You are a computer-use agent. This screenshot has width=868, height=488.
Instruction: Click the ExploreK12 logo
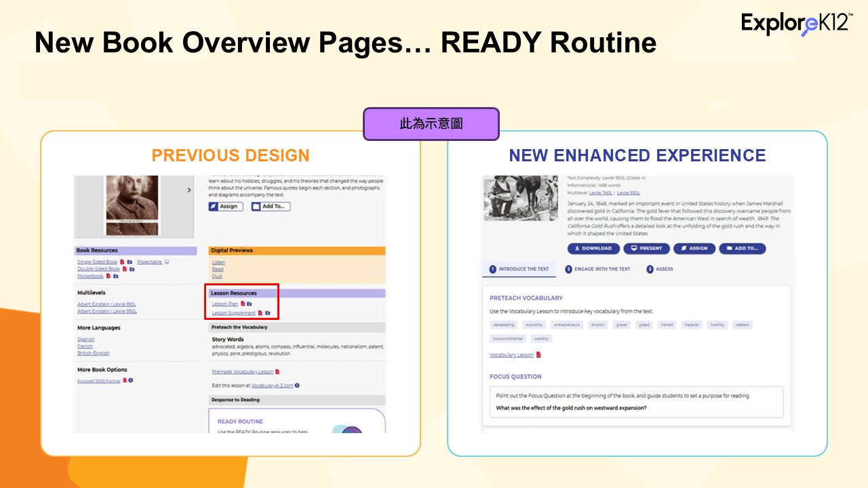click(797, 23)
